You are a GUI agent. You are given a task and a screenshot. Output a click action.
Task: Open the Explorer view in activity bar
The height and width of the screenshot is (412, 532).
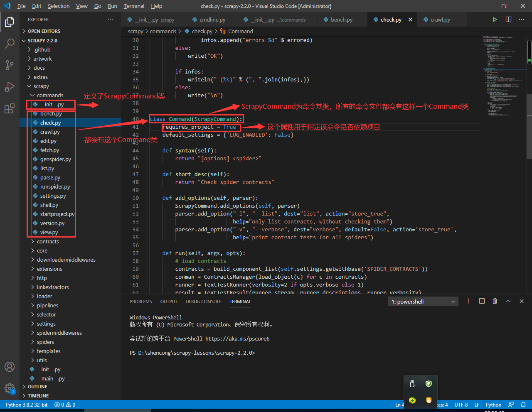pos(10,22)
